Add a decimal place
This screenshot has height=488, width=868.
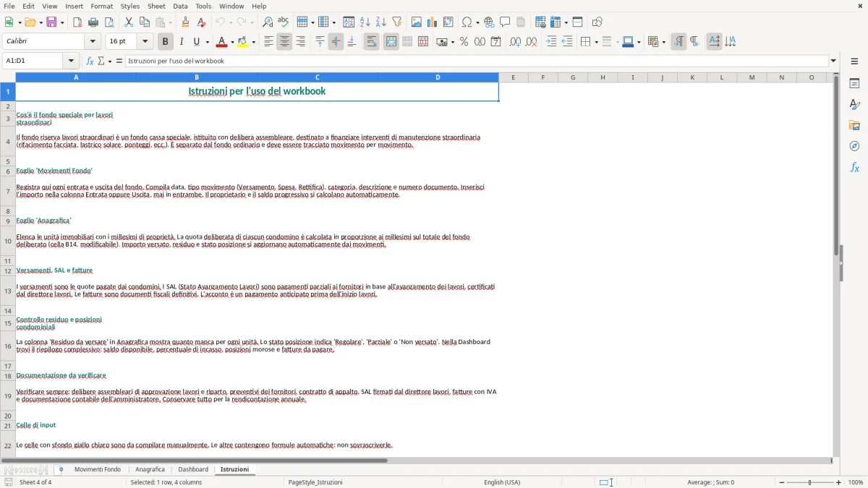515,42
